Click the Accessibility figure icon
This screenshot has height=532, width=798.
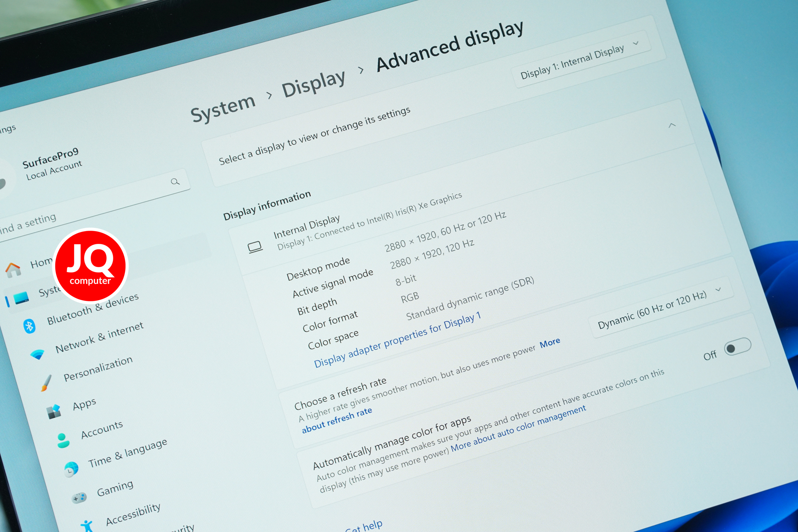coord(87,526)
